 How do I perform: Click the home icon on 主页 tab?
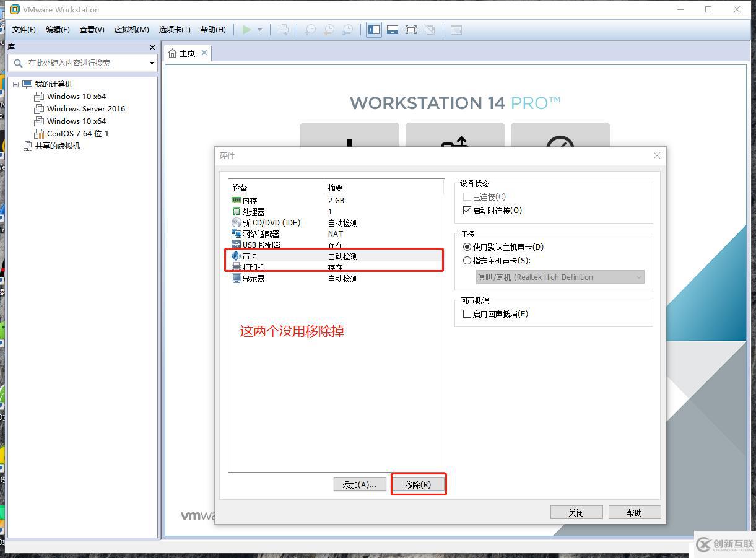(x=173, y=53)
